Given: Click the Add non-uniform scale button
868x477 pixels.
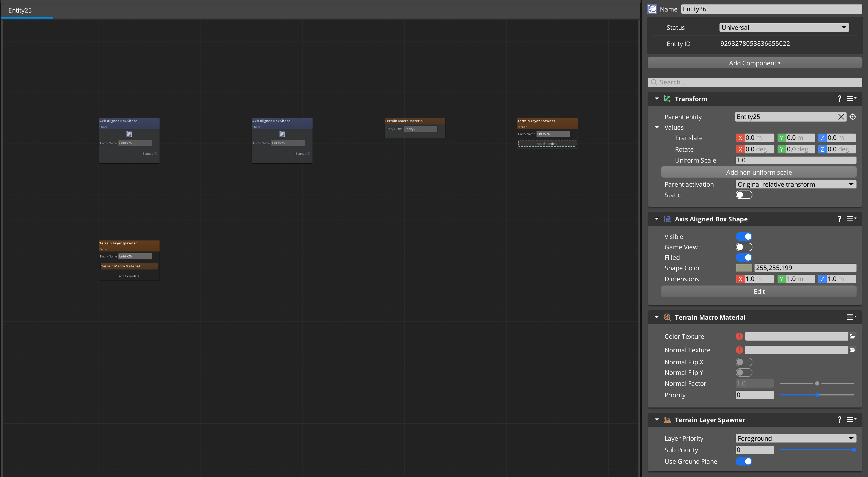Looking at the screenshot, I should click(759, 172).
